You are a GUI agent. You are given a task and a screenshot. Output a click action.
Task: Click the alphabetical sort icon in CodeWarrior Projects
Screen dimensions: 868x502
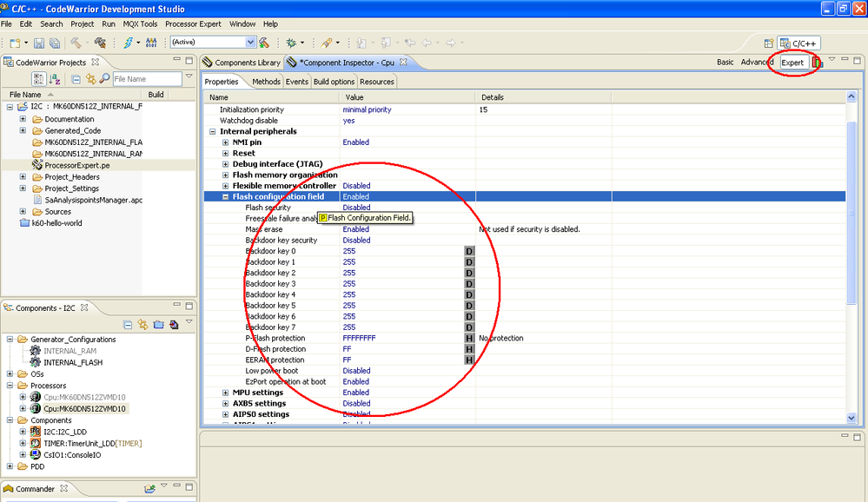pyautogui.click(x=54, y=79)
